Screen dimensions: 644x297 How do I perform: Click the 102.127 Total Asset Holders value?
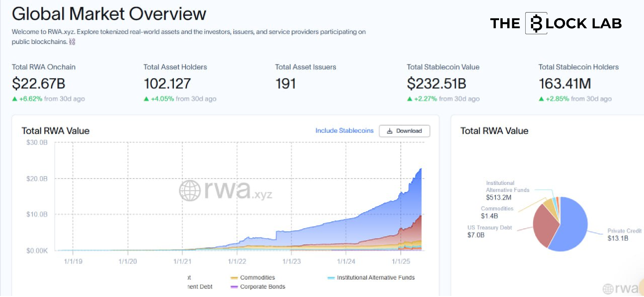pos(167,84)
